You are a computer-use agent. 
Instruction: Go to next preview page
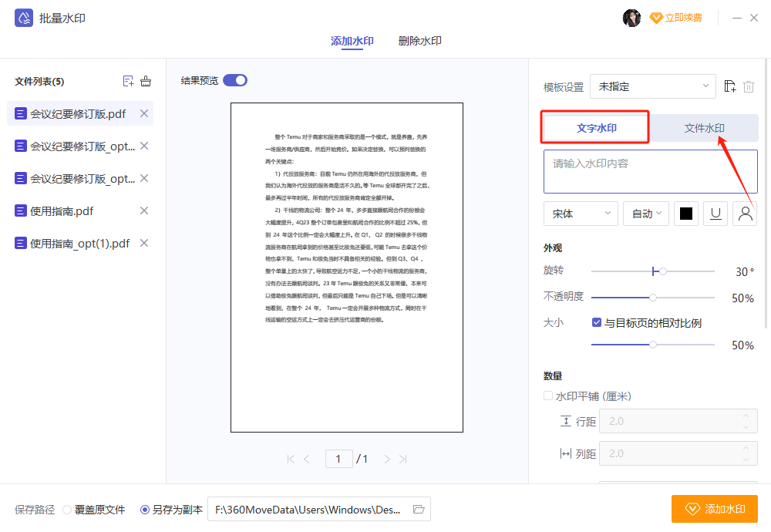pos(387,459)
